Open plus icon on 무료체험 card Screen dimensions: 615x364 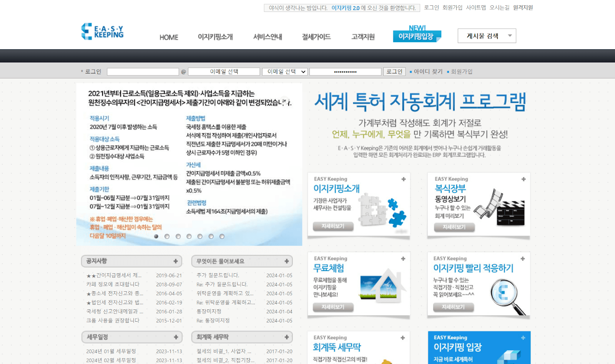point(403,259)
